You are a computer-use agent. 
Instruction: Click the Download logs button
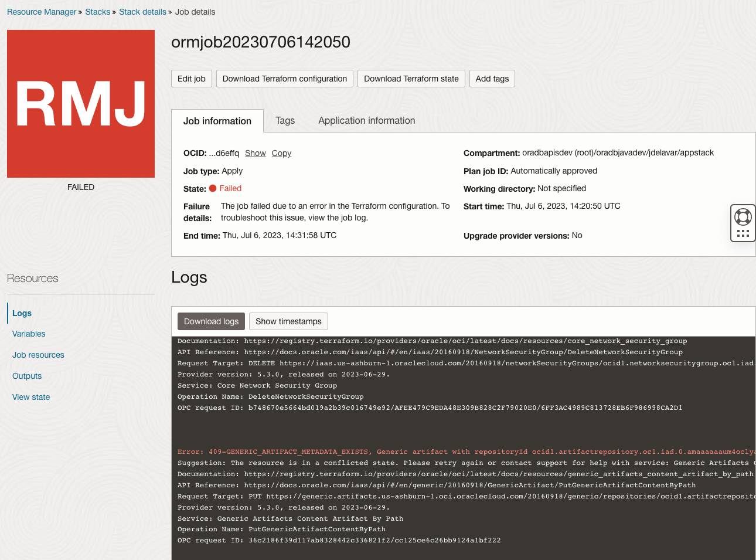[x=211, y=321]
